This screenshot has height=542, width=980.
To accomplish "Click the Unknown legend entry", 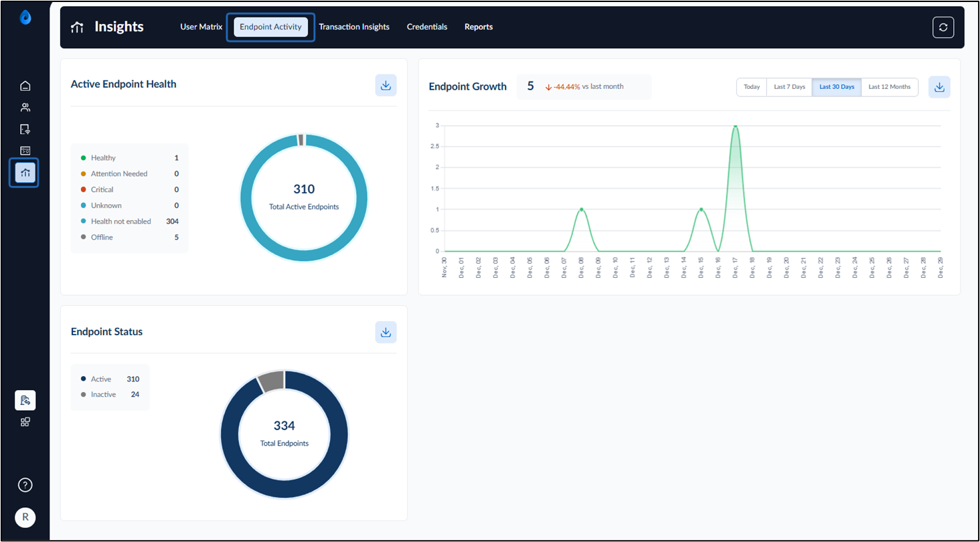I will (x=129, y=205).
